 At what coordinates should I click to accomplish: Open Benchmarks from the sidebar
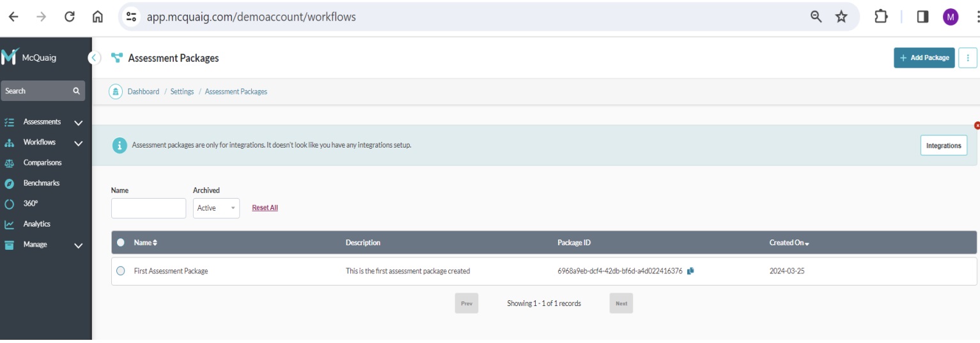[x=41, y=183]
